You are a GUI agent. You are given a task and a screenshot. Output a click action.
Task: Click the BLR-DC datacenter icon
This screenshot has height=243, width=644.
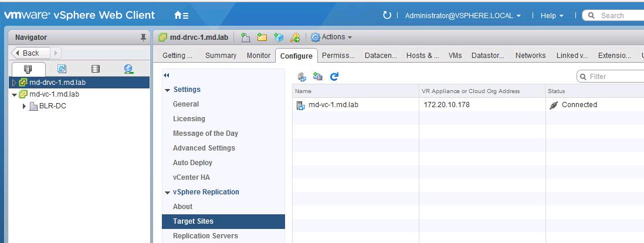click(33, 106)
